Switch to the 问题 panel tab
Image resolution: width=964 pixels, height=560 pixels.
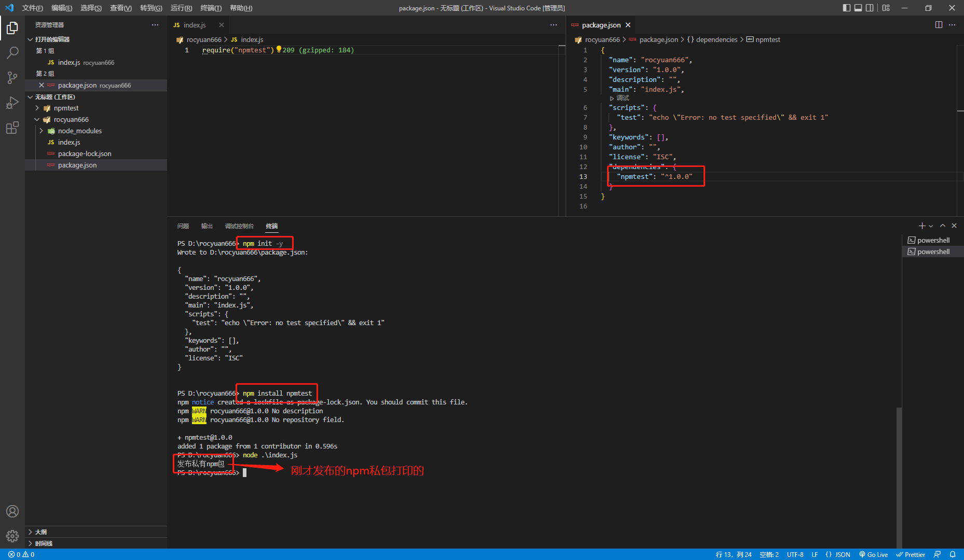pyautogui.click(x=183, y=226)
